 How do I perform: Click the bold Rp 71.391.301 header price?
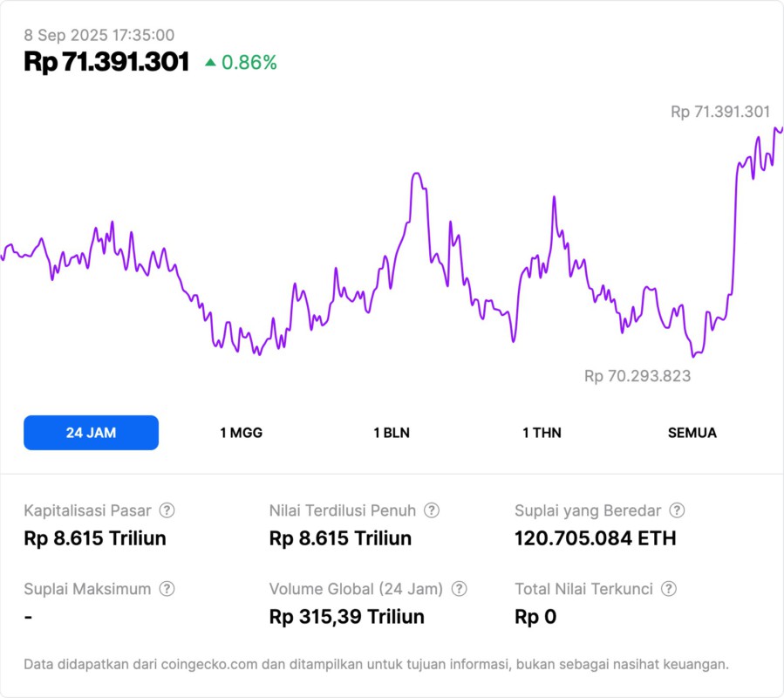pos(106,62)
